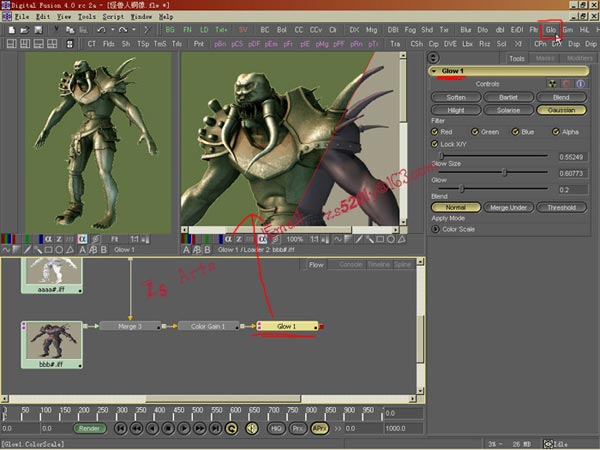Viewport: 600px width, 450px height.
Task: Add a Mrg merge tool
Action: pos(371,30)
